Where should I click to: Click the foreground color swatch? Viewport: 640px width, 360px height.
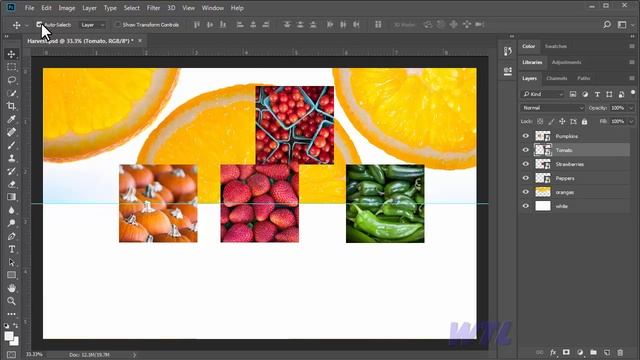click(9, 336)
